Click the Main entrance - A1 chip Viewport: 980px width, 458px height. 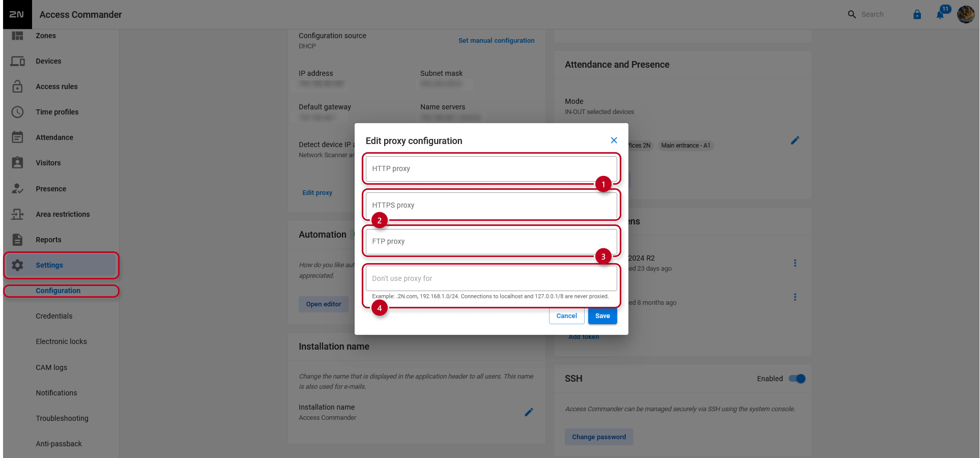[686, 145]
